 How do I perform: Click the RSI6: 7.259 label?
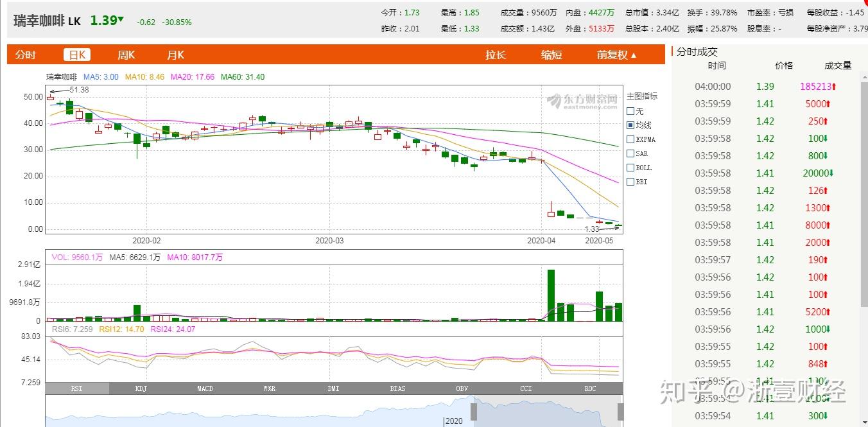(72, 329)
